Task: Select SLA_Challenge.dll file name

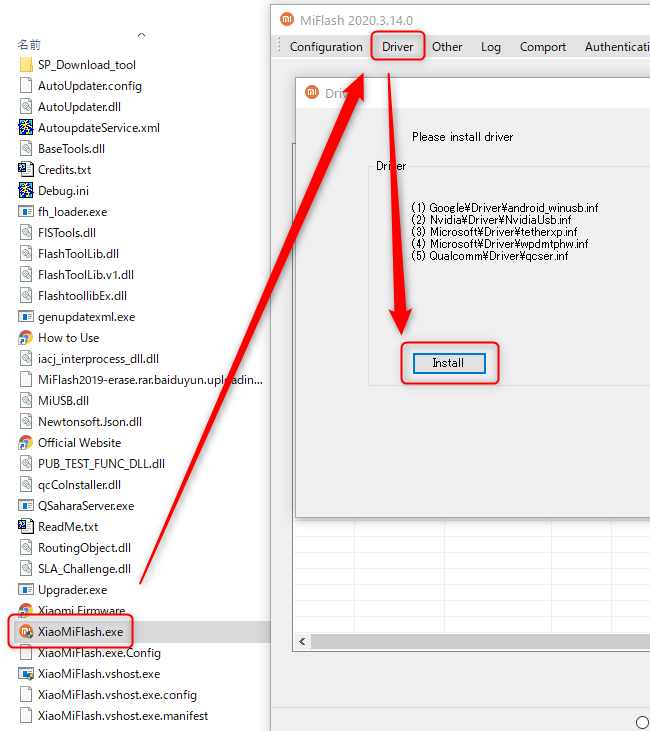Action: 84,568
